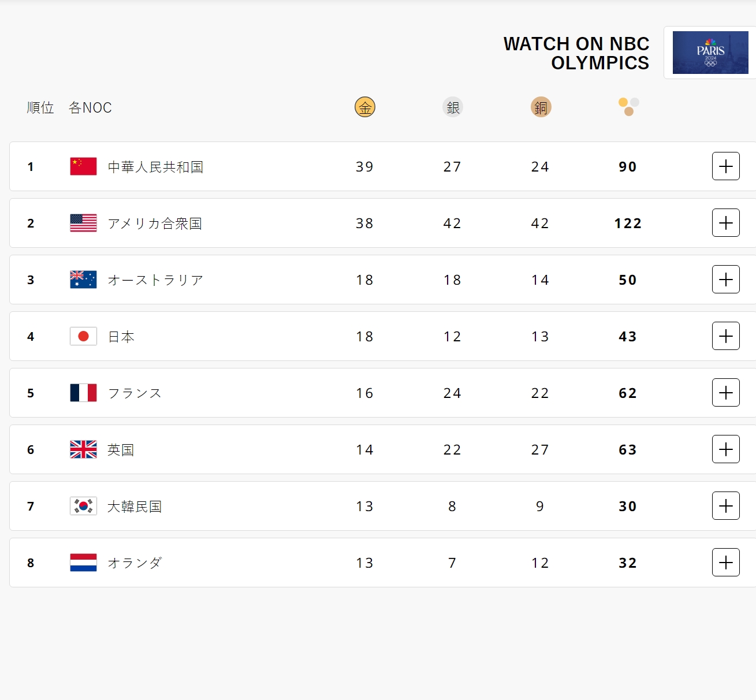
Task: Expand the アメリカ合衆国 medal details
Action: click(x=726, y=223)
